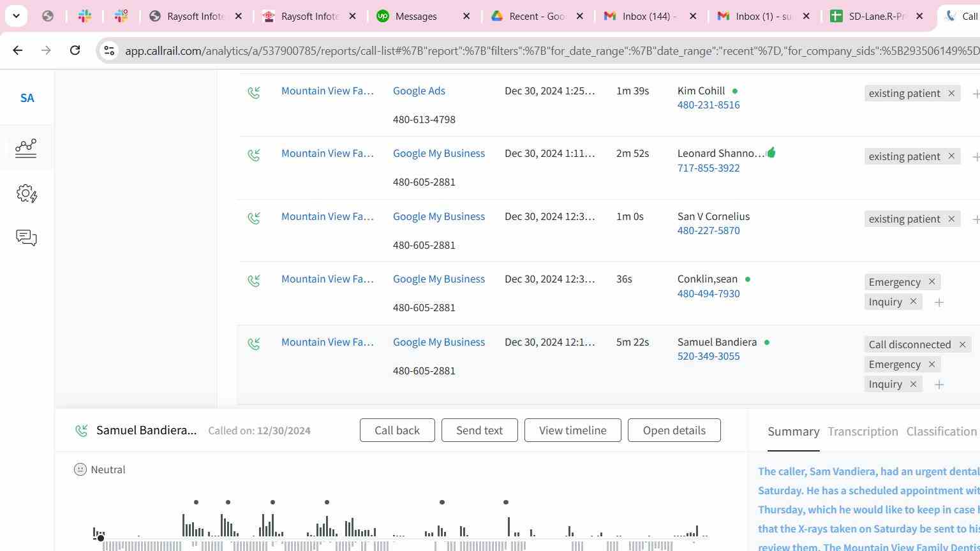Click the recording playhead at waveform start

click(100, 538)
